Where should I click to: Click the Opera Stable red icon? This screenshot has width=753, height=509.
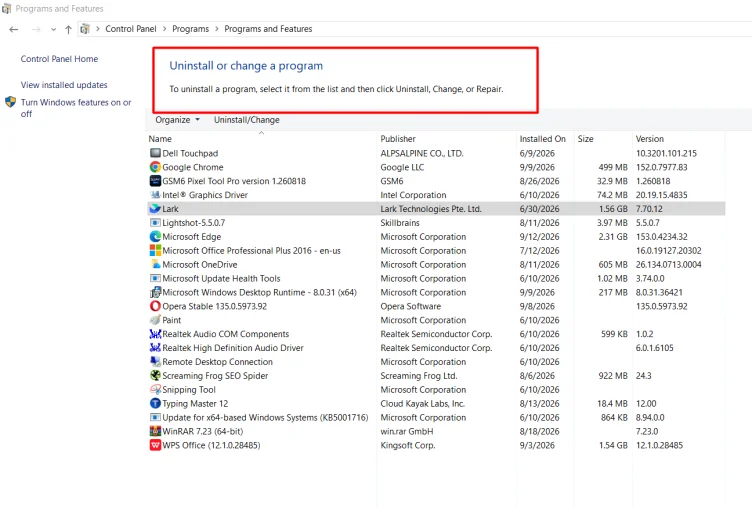click(x=155, y=306)
